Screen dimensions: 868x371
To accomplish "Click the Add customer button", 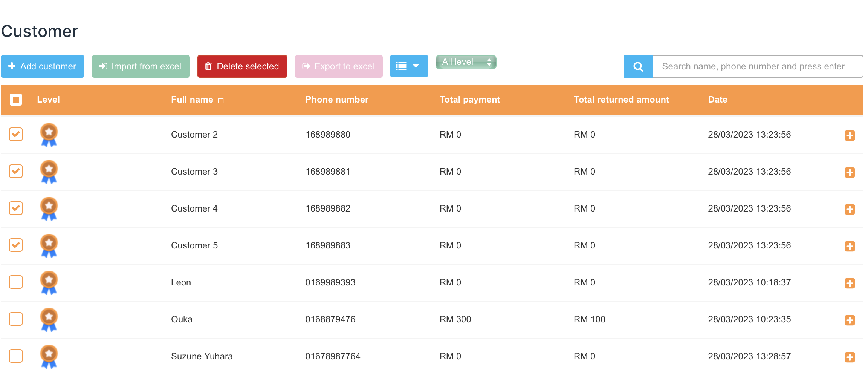I will (x=43, y=66).
